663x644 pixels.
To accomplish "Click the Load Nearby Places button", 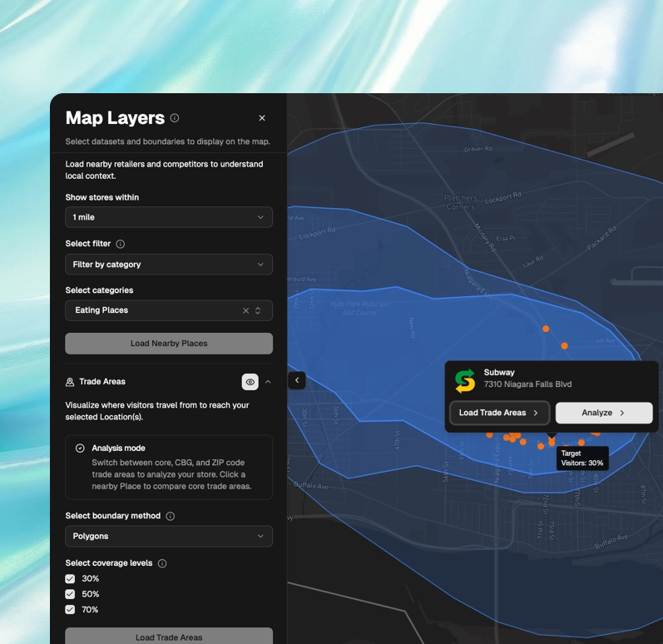I will click(169, 344).
